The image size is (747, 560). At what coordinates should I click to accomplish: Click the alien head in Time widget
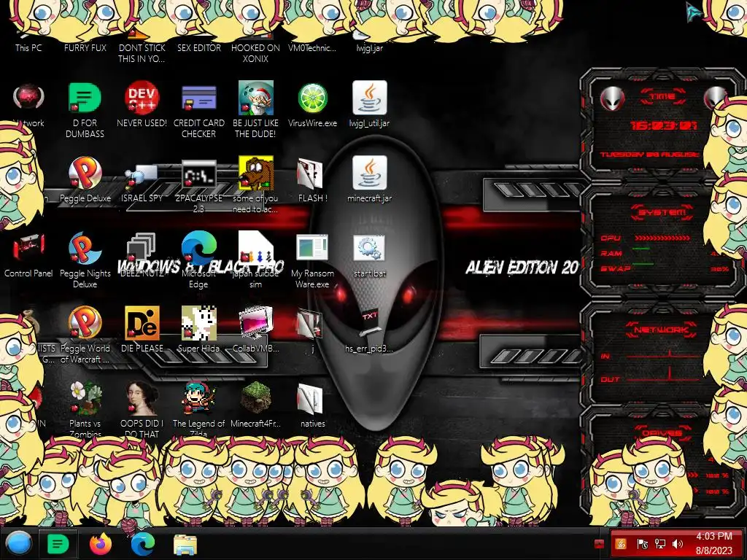coord(612,98)
